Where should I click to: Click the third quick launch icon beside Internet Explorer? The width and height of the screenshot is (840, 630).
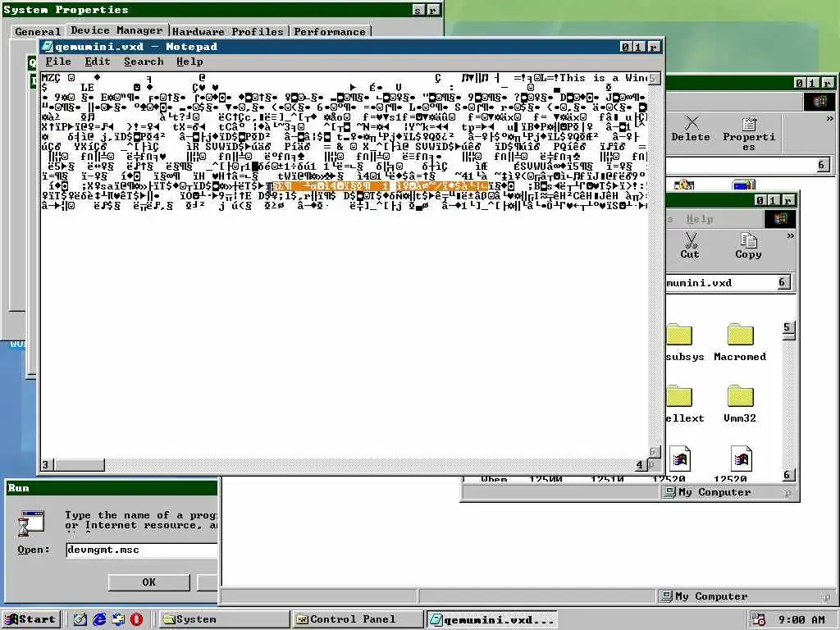pos(118,619)
